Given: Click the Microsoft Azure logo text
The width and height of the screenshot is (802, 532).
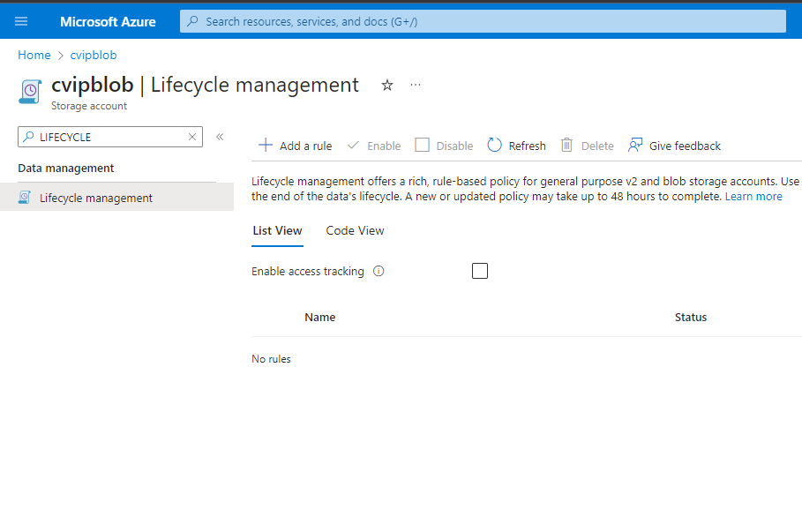Looking at the screenshot, I should tap(108, 21).
